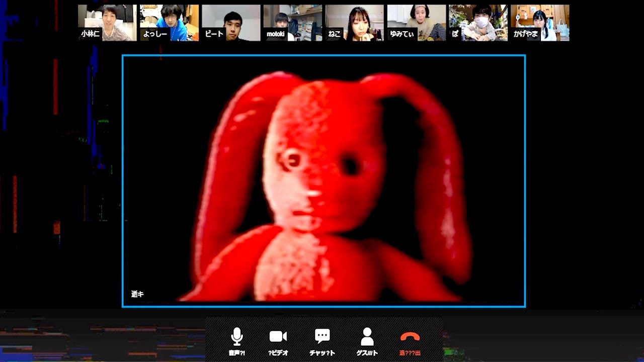This screenshot has width=644, height=362.
Task: Click the 小林仁 name label
Action: click(x=91, y=34)
